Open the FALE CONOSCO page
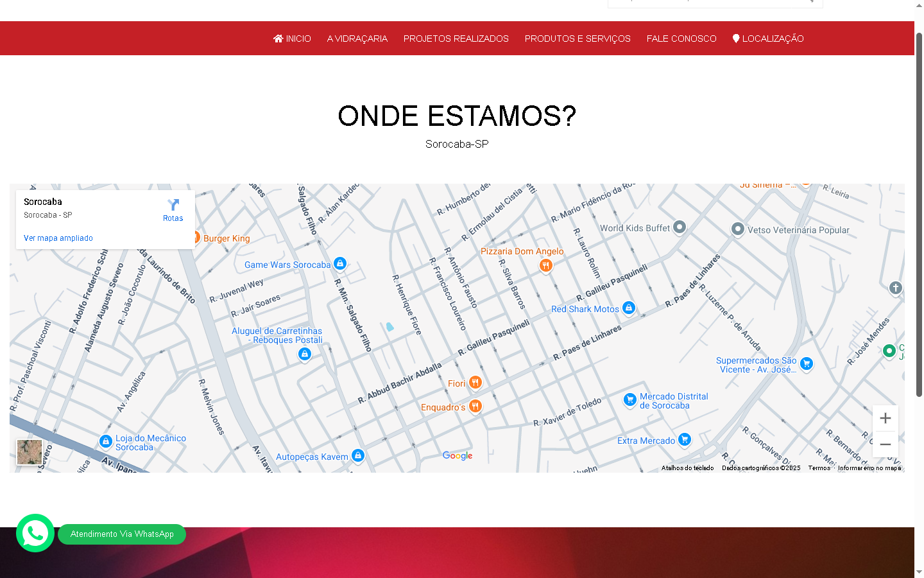 click(681, 39)
